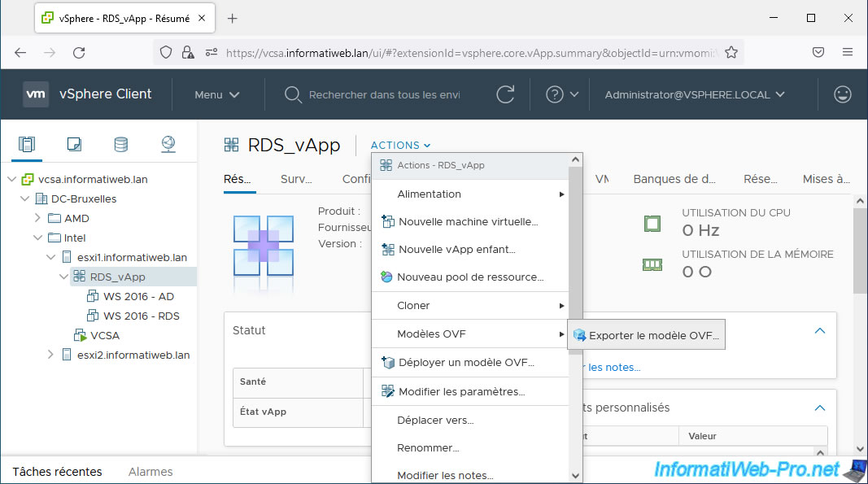This screenshot has width=868, height=484.
Task: Choose Modifier les notes... in menu
Action: pyautogui.click(x=470, y=476)
